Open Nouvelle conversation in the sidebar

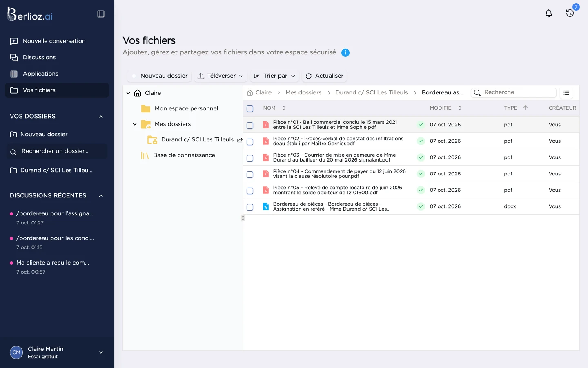pos(57,41)
